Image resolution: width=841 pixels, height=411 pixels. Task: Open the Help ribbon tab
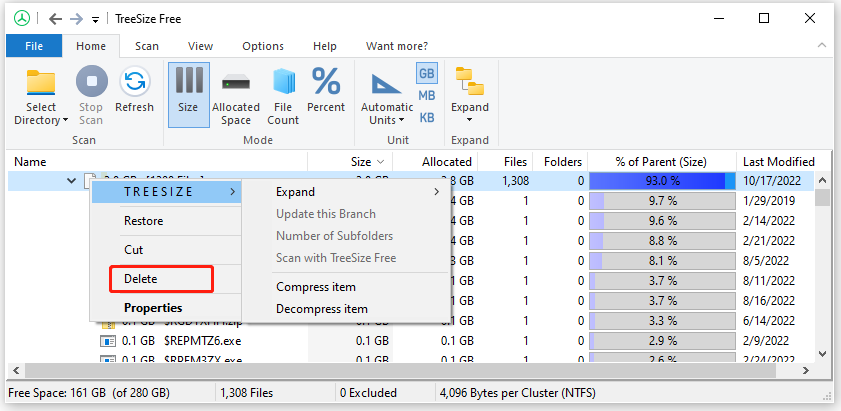click(x=324, y=46)
